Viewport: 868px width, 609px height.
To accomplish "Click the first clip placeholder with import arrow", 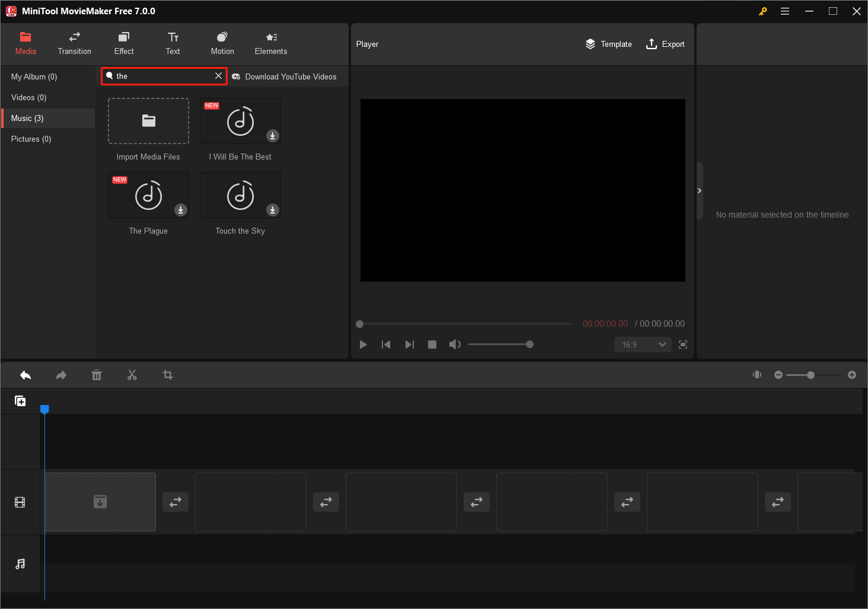I will (x=100, y=502).
